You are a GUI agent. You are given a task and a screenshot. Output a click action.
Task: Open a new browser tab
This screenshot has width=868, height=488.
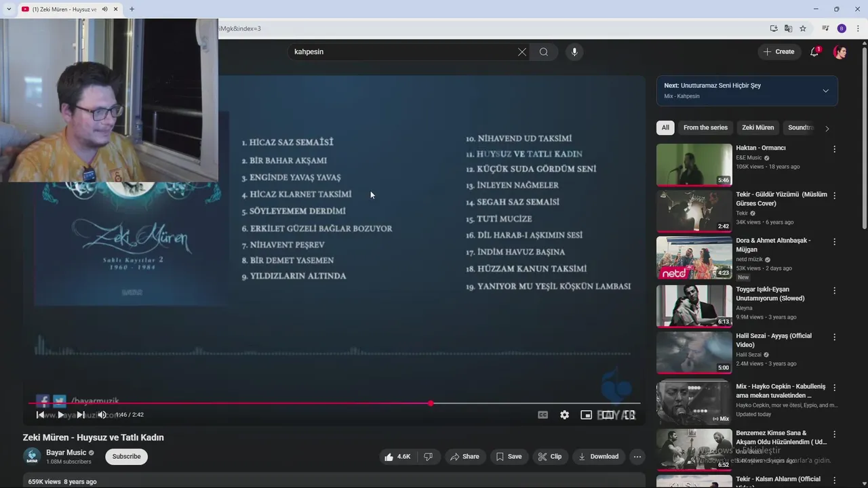(132, 9)
